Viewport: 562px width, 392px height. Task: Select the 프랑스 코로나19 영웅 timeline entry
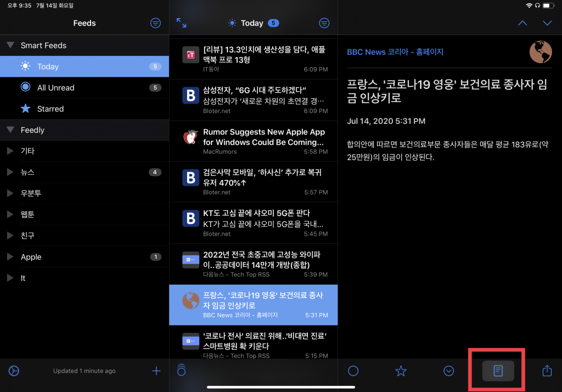click(254, 305)
